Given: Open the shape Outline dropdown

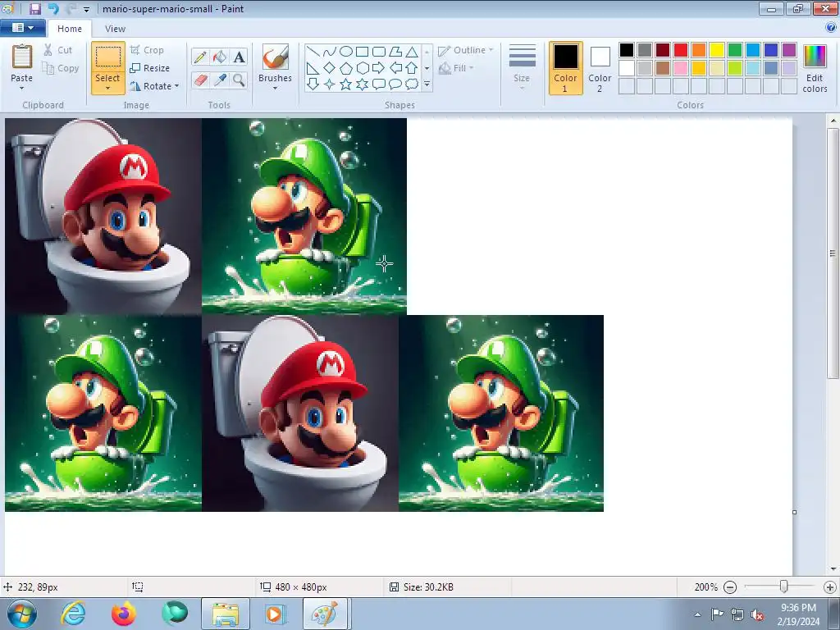Looking at the screenshot, I should [466, 50].
